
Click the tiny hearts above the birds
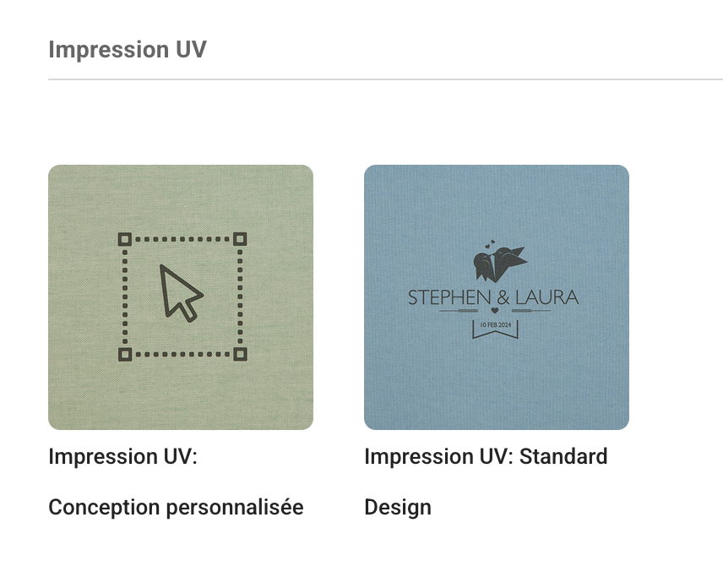tap(490, 243)
